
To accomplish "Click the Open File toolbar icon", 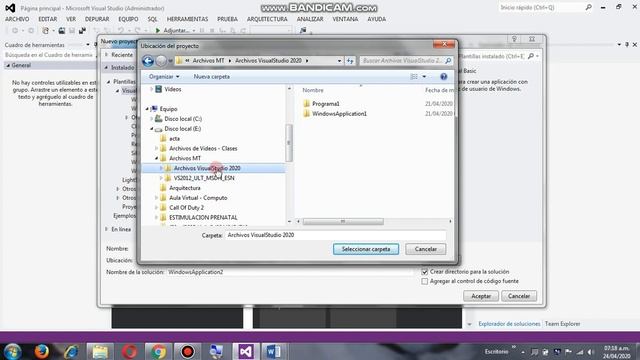I will pos(62,31).
